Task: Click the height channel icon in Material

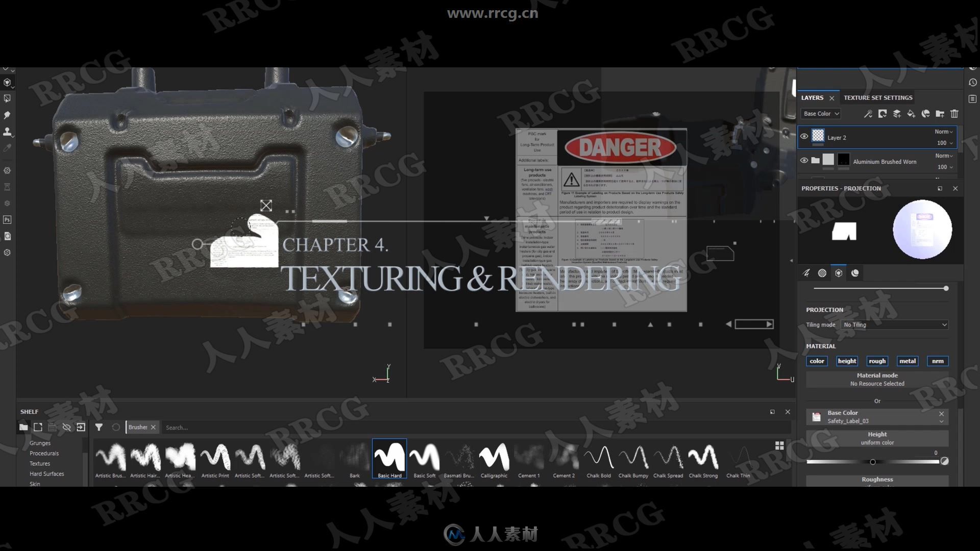Action: (847, 361)
